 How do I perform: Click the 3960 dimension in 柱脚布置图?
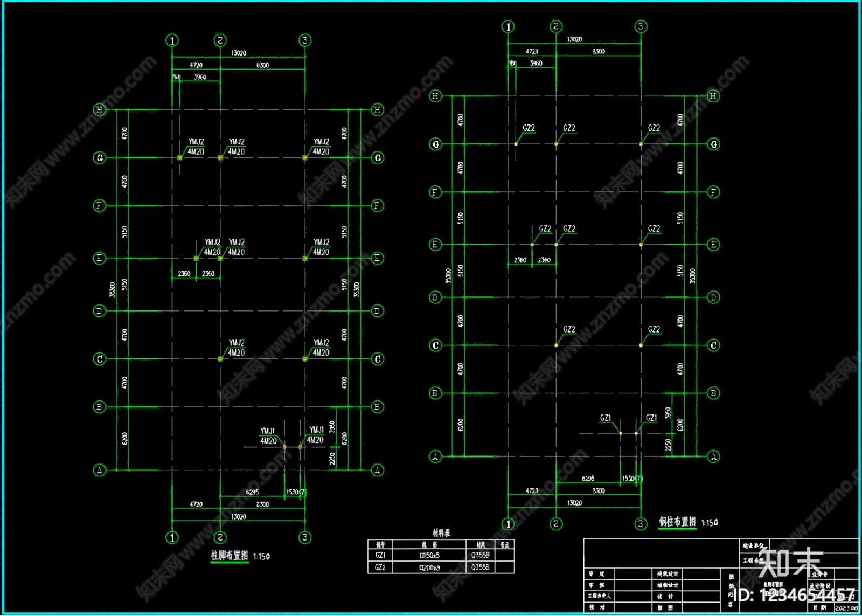tap(200, 77)
